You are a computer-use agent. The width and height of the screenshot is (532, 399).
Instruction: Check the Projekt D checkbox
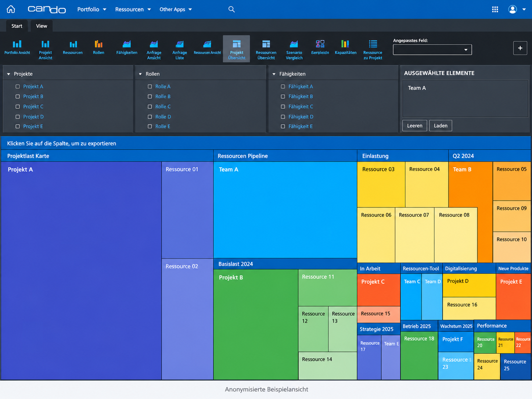click(18, 116)
